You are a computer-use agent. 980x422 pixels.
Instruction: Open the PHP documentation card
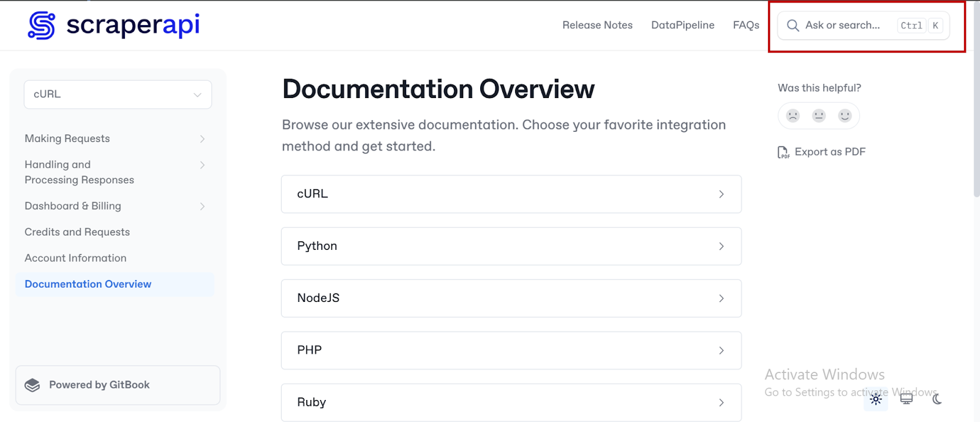click(511, 350)
